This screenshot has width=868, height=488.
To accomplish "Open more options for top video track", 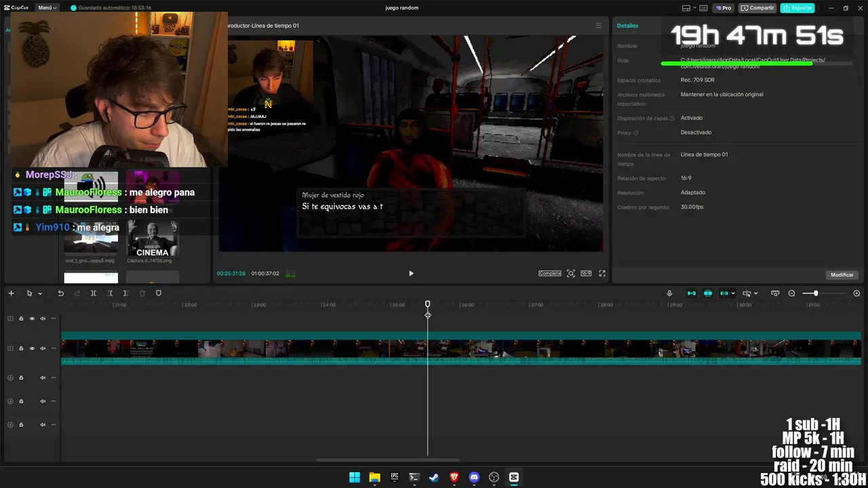I will tap(54, 319).
